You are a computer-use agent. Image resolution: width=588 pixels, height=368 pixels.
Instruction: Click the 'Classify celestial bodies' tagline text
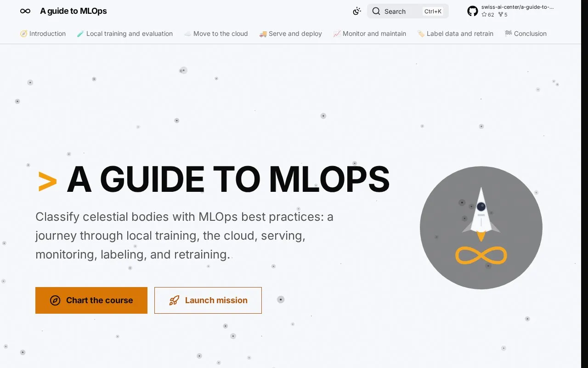[x=184, y=236]
